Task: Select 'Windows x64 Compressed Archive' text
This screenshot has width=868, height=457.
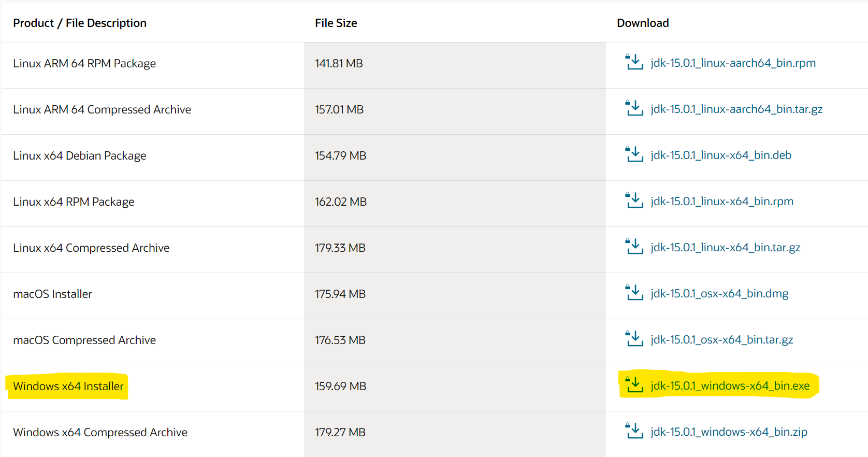Action: click(100, 433)
